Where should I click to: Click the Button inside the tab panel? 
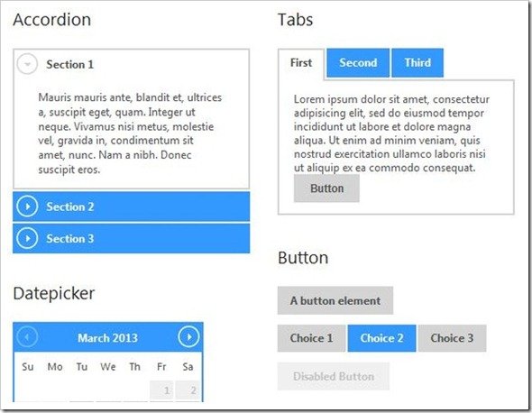326,188
